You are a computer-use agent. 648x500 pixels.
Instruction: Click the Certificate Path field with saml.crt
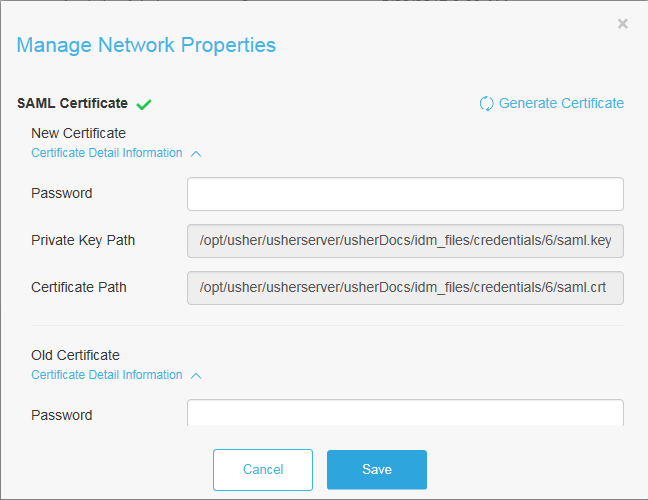coord(405,288)
